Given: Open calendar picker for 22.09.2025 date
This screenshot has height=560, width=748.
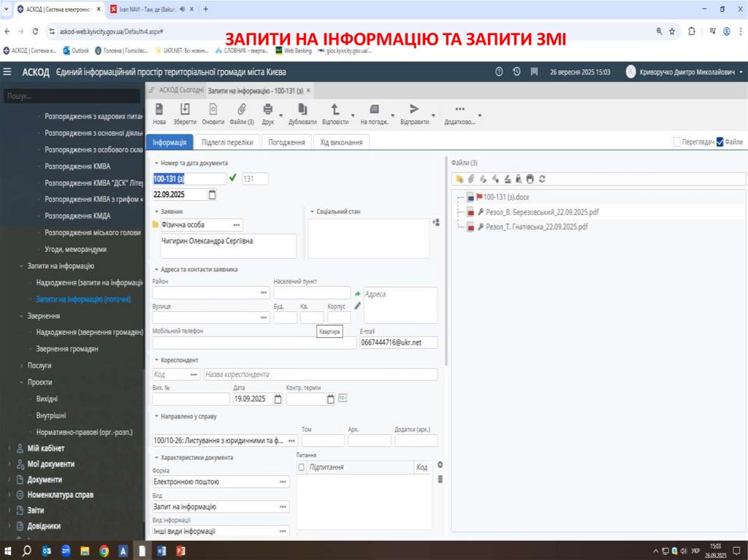Looking at the screenshot, I should pyautogui.click(x=213, y=195).
